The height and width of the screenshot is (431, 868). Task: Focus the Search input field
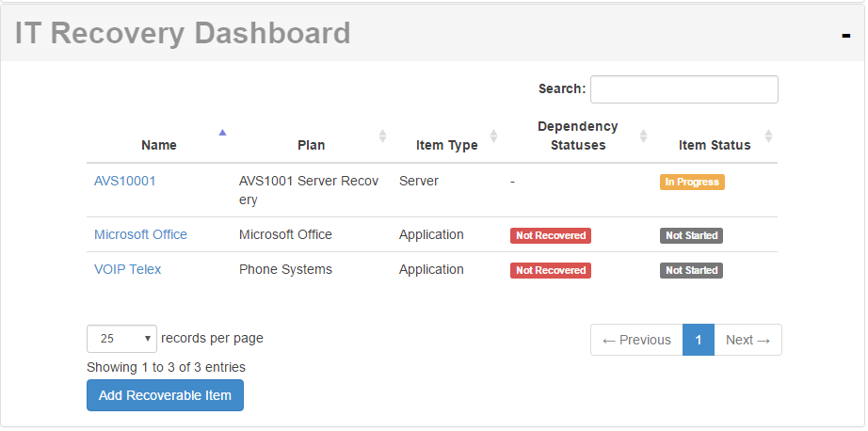tap(684, 89)
